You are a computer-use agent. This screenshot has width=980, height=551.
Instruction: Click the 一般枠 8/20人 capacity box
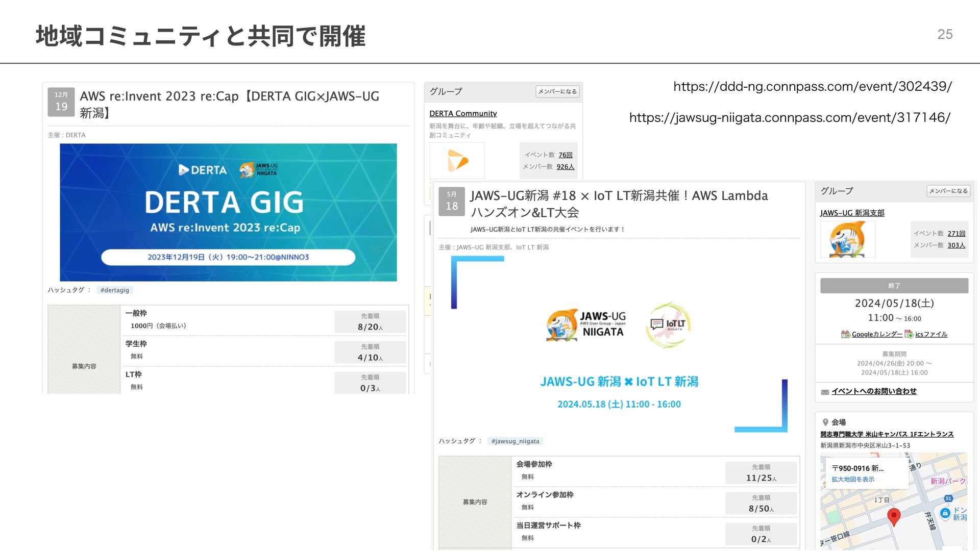[370, 322]
